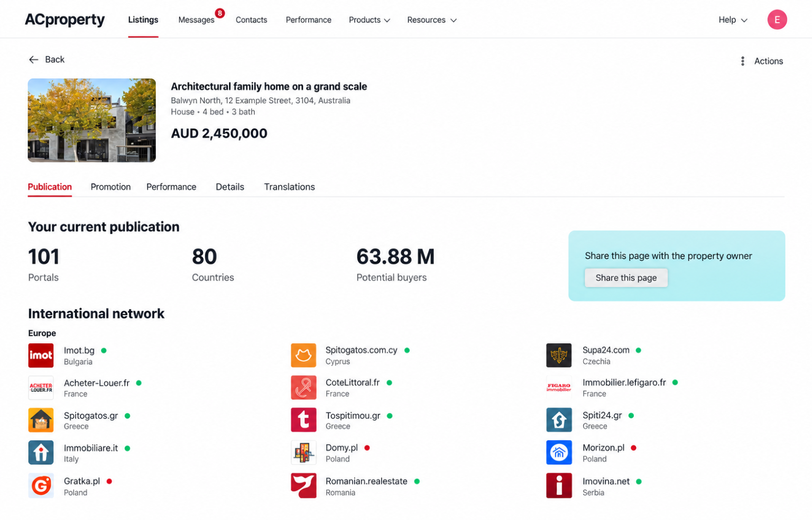The height and width of the screenshot is (520, 812).
Task: Click the Gratka.pl portal logo
Action: (x=41, y=486)
